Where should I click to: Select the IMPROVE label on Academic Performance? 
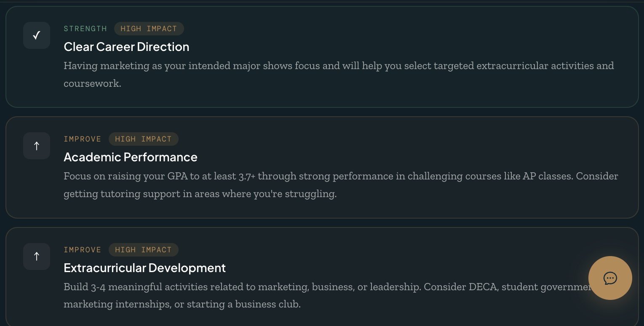click(x=82, y=139)
